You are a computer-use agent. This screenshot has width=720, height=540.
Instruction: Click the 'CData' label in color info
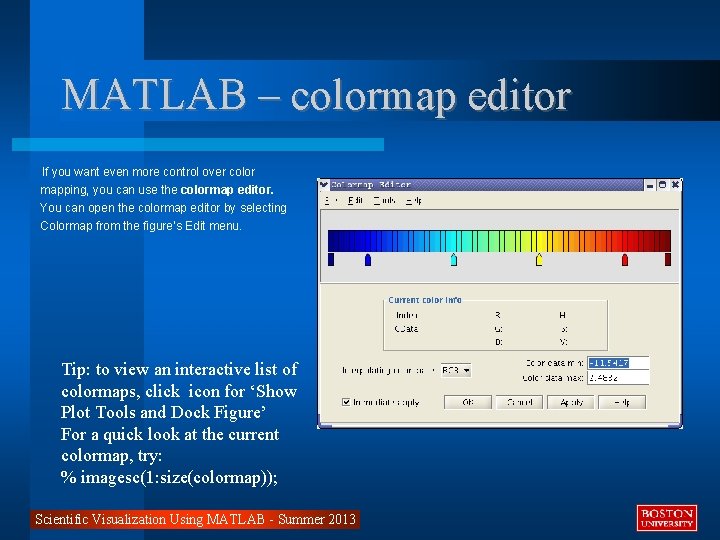(406, 329)
